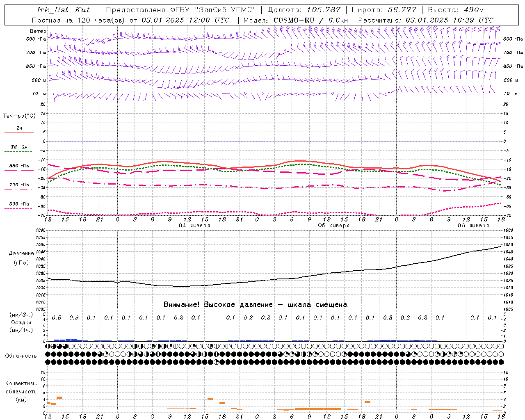Click the Давление pressure label
The width and height of the screenshot is (525, 420).
click(21, 253)
